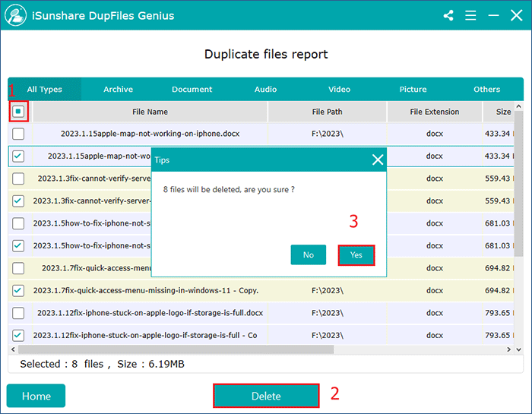
Task: Click the '8 files will be deleted' message
Action: click(229, 190)
